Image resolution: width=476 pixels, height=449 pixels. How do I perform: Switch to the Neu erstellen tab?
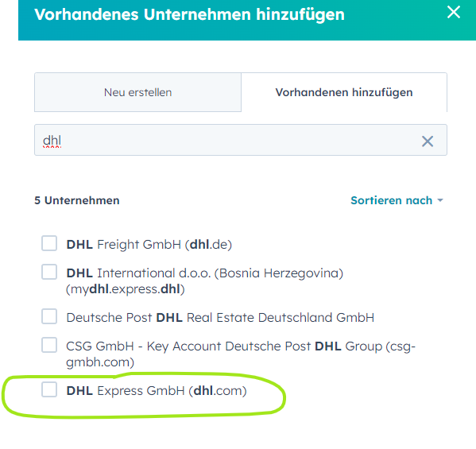(x=137, y=92)
